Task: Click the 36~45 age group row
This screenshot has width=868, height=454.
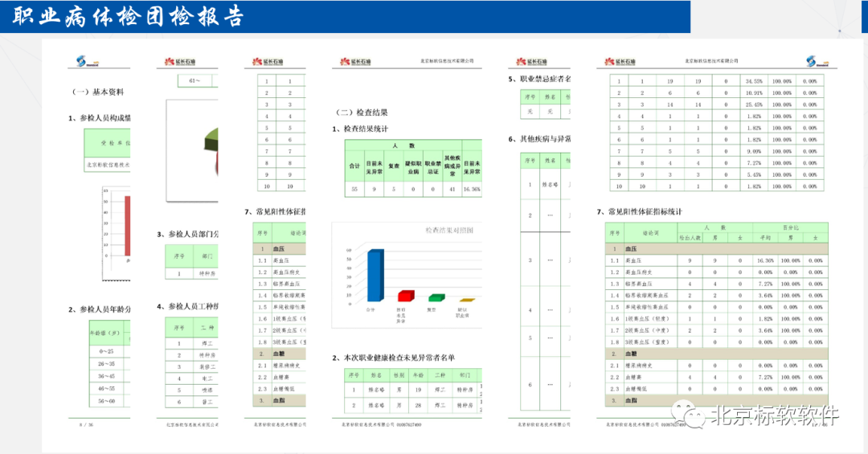Action: click(x=109, y=376)
